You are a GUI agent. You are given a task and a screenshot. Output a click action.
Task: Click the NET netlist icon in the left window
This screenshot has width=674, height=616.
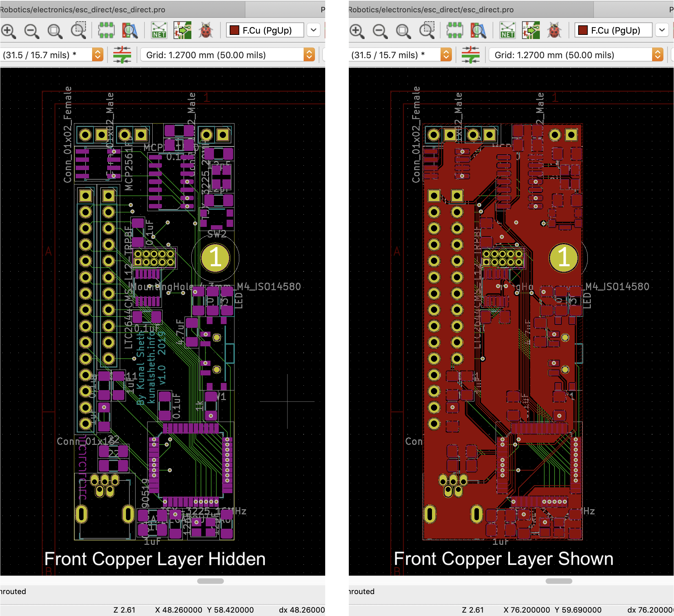[159, 30]
